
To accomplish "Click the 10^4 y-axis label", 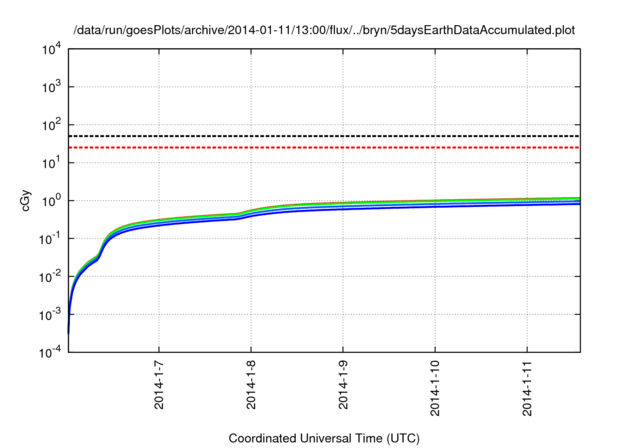I will tap(51, 50).
